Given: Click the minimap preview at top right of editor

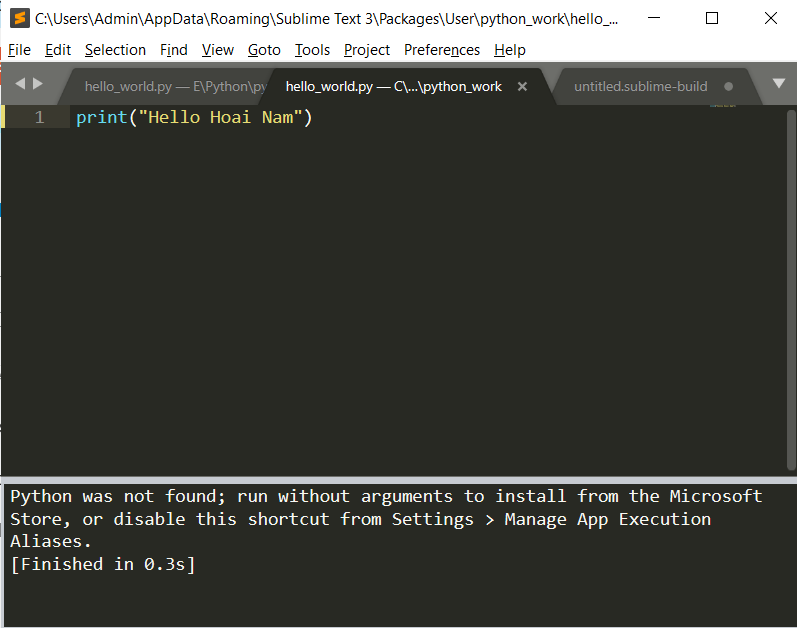Looking at the screenshot, I should click(723, 105).
